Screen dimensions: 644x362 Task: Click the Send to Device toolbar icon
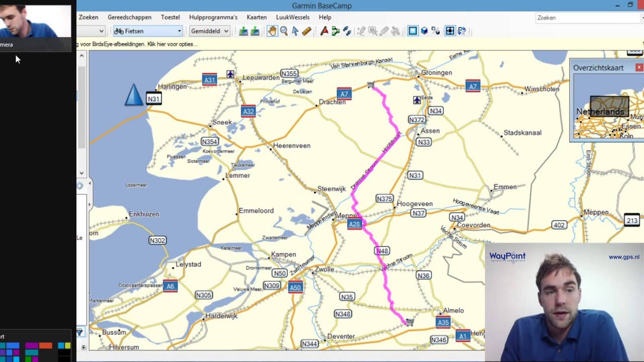coord(244,31)
